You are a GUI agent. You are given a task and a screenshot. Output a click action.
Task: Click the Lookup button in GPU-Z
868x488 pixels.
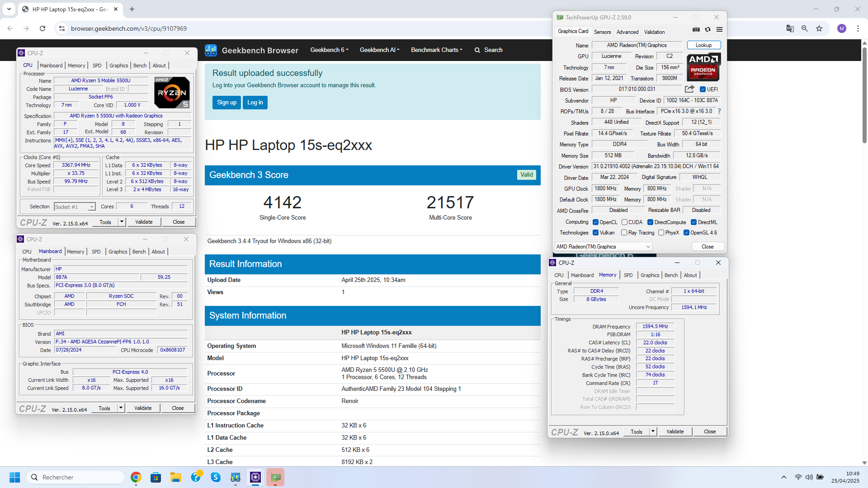[703, 45]
